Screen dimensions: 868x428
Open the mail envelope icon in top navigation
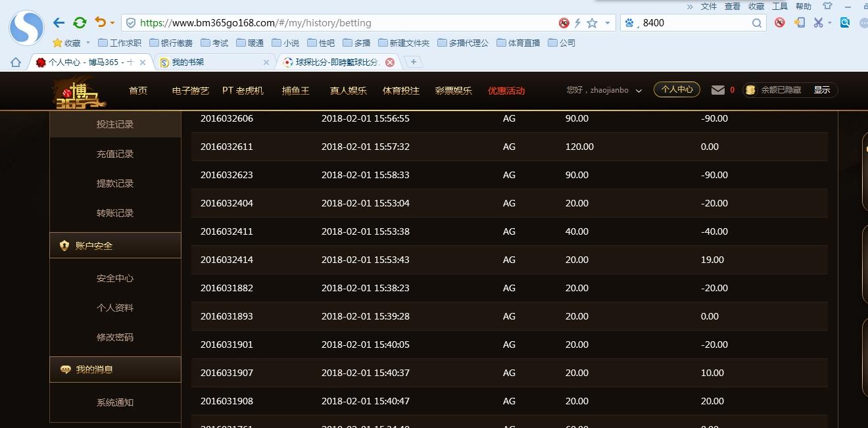point(717,90)
